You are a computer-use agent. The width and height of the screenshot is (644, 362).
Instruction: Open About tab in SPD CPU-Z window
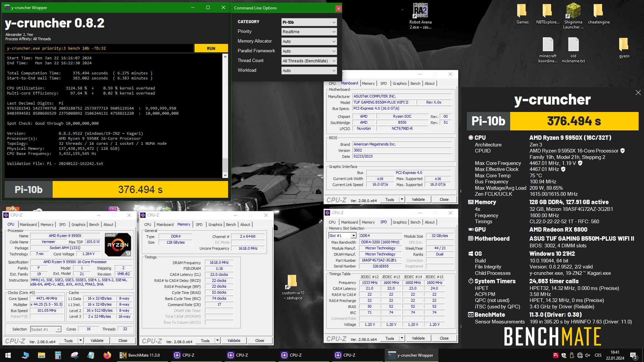click(430, 222)
